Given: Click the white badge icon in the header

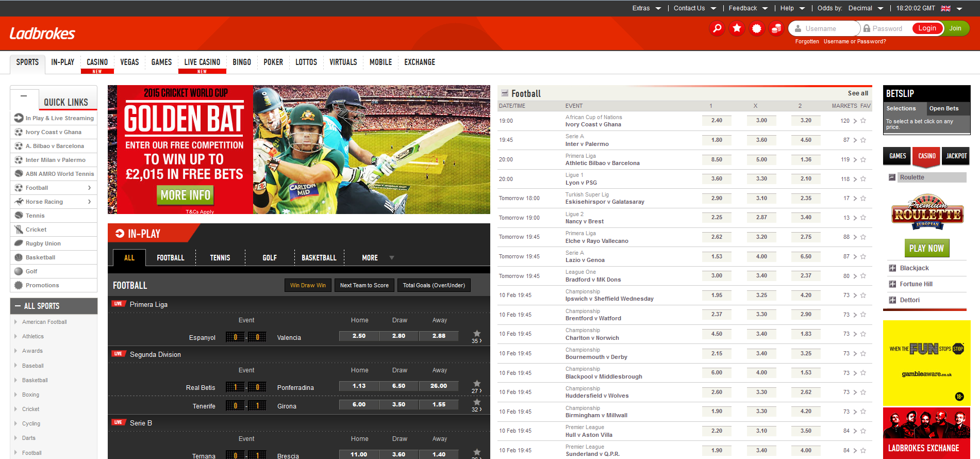Looking at the screenshot, I should click(x=756, y=28).
